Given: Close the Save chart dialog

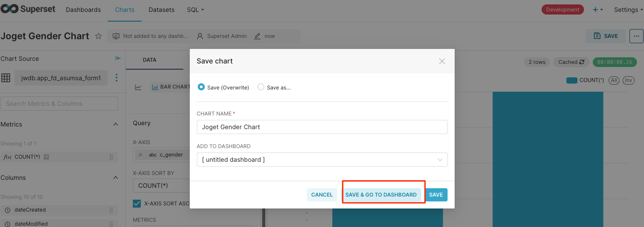Looking at the screenshot, I should (442, 61).
